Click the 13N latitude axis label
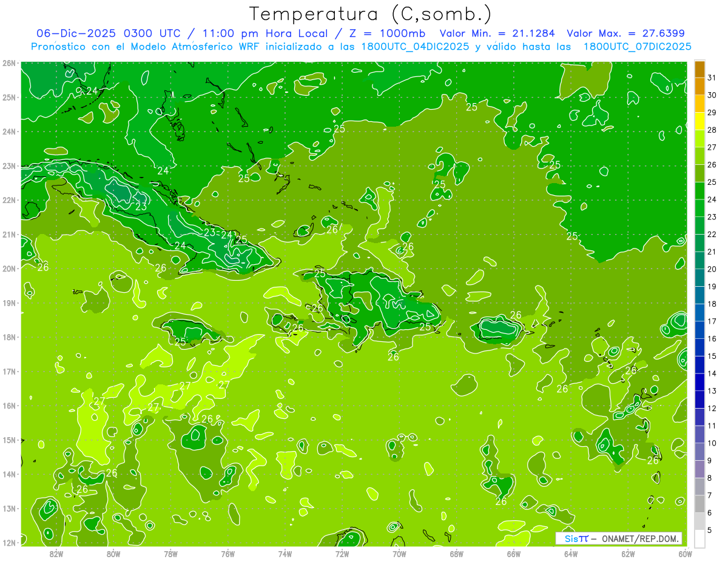The width and height of the screenshot is (728, 562). 8,509
